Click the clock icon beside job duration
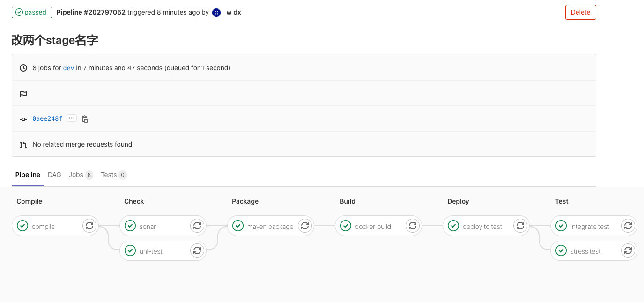644x302 pixels. (23, 68)
